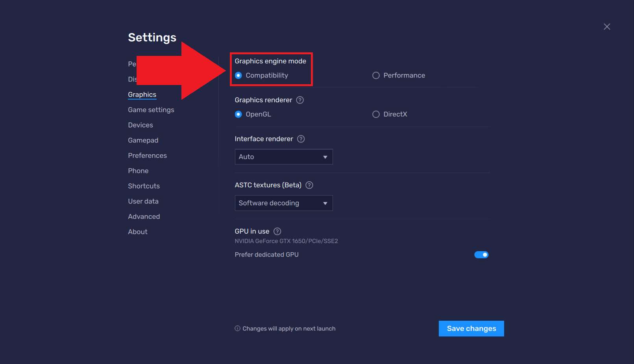
Task: Click help icon beside Interface renderer
Action: pos(301,139)
